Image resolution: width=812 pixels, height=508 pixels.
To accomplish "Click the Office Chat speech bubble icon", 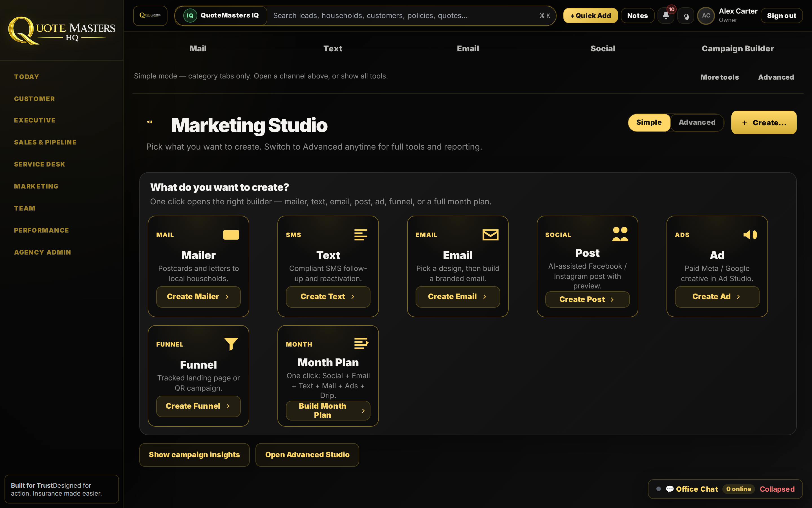I will tap(670, 489).
